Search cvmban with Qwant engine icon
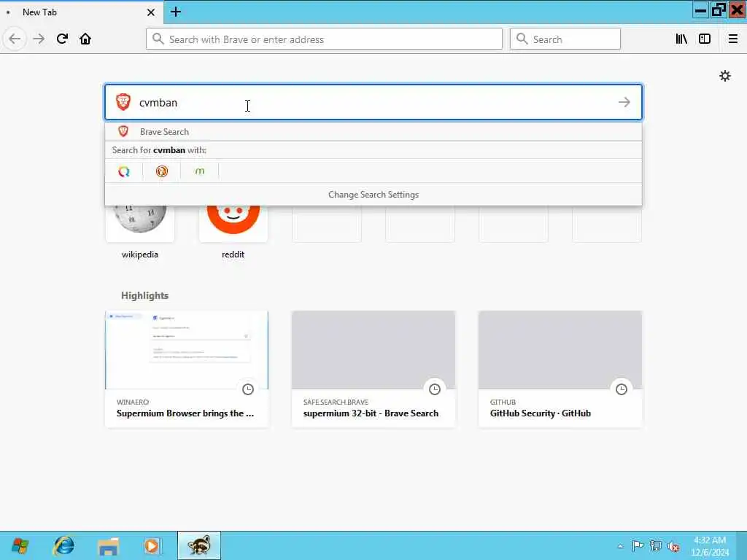 click(124, 171)
